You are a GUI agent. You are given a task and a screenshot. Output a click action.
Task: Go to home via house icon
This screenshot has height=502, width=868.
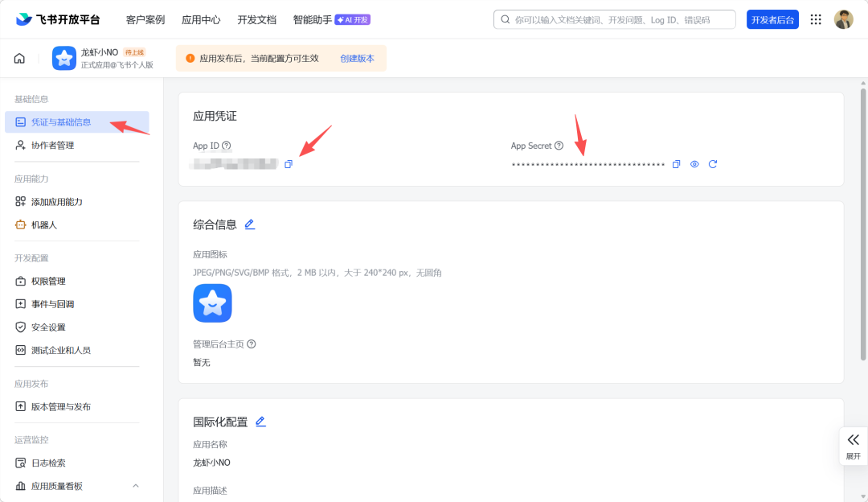click(x=19, y=59)
